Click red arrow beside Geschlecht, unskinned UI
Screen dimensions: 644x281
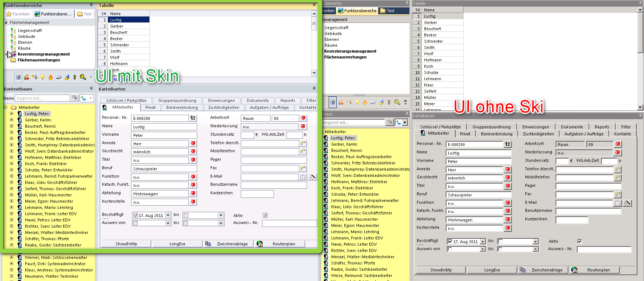coord(508,178)
